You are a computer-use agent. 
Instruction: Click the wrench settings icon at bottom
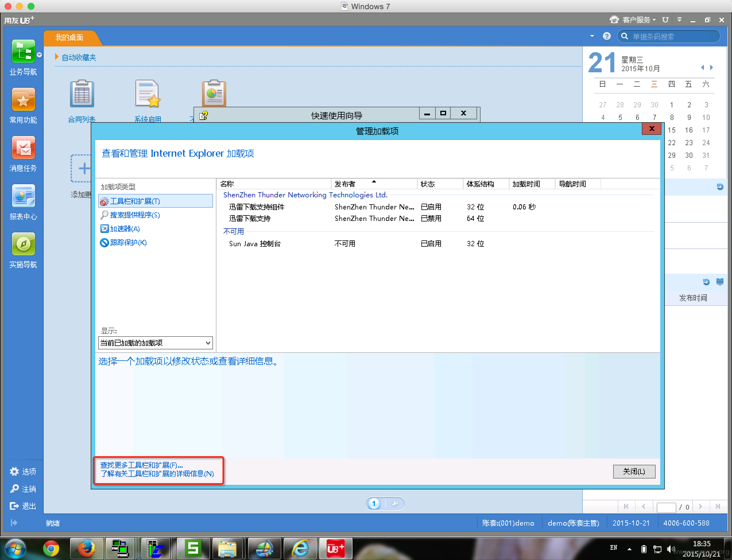[395, 503]
